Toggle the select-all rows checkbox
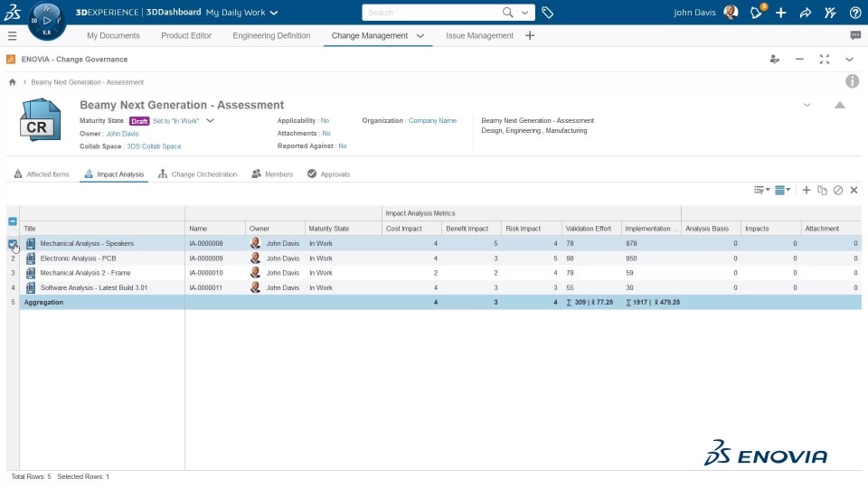 click(13, 221)
